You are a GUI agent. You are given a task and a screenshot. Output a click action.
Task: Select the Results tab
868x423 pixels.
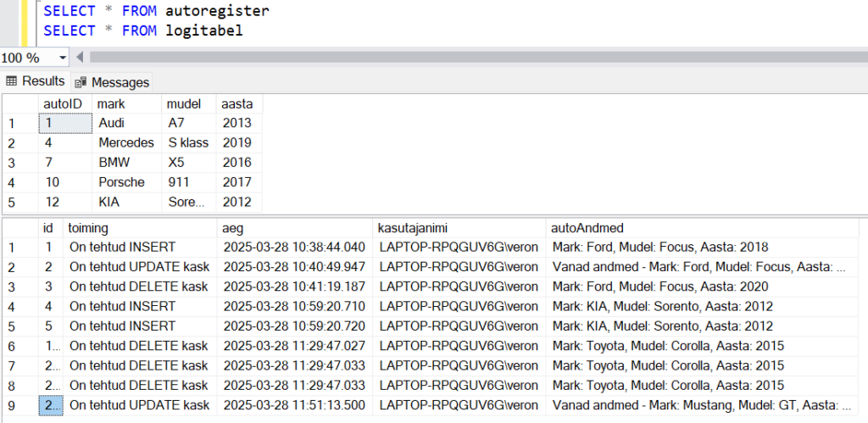coord(36,81)
